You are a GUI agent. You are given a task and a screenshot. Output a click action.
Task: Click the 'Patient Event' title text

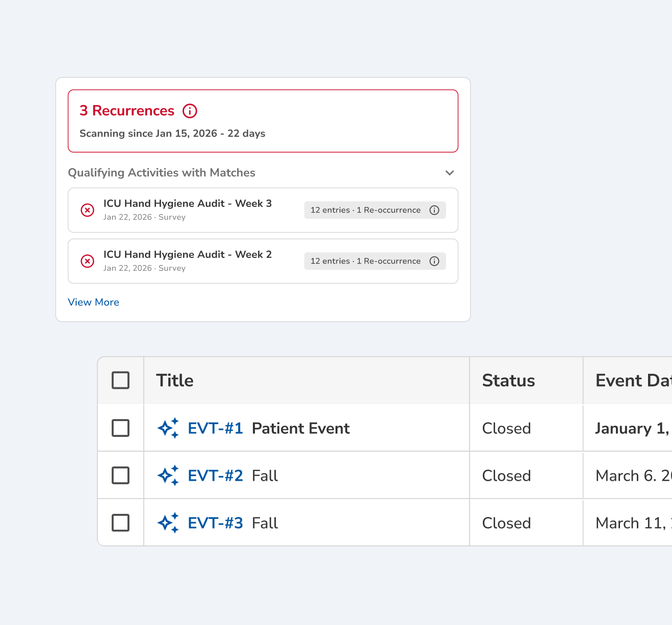coord(301,428)
